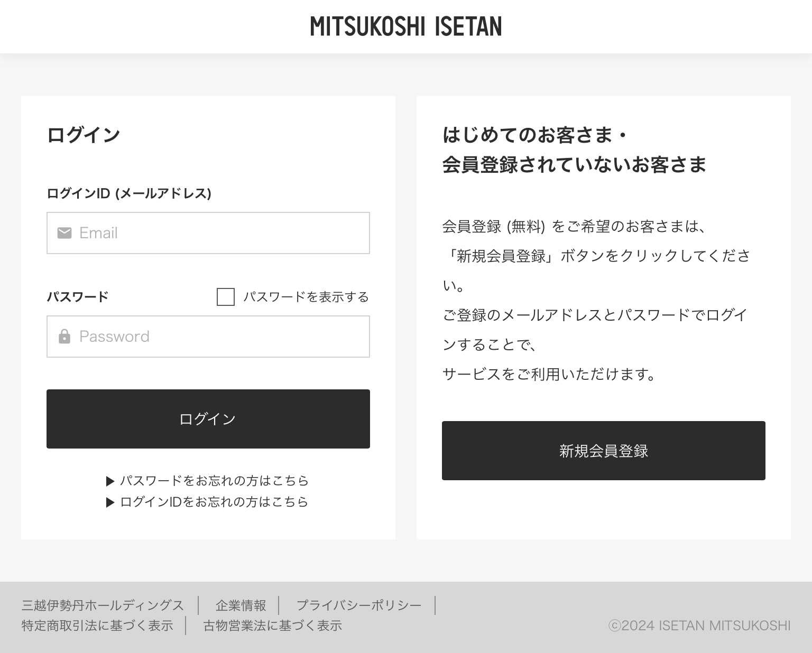Open the 企業情報 footer link
Image resolution: width=812 pixels, height=653 pixels.
241,605
